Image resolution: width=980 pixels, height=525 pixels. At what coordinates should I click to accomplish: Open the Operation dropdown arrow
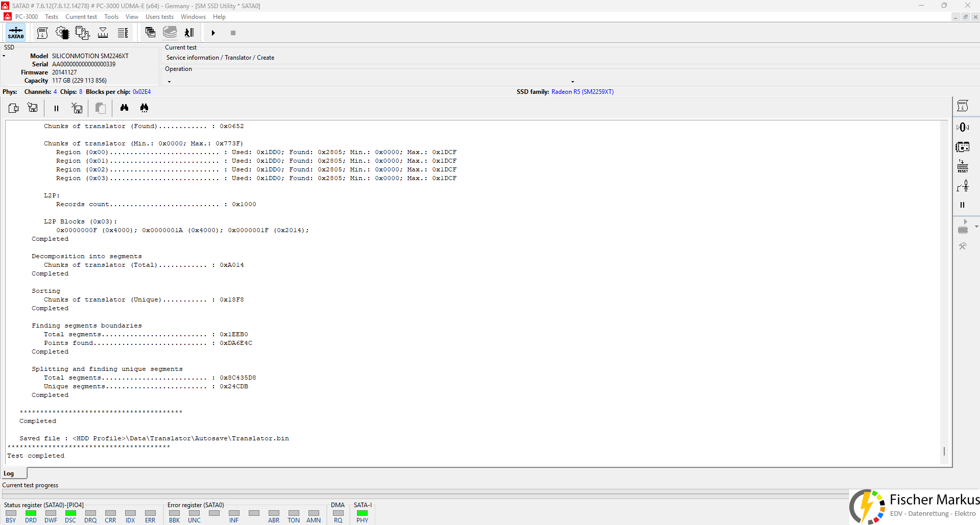[572, 82]
